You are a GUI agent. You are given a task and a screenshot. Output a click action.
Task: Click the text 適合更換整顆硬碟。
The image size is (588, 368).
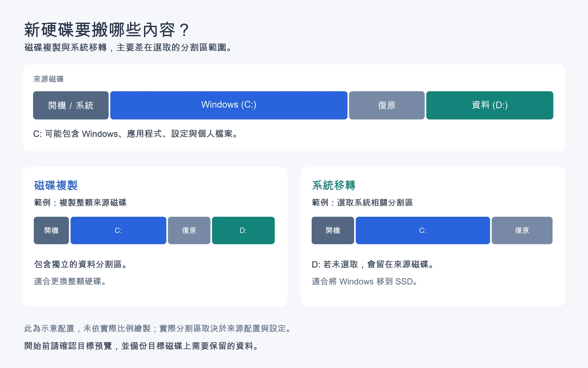click(x=70, y=282)
